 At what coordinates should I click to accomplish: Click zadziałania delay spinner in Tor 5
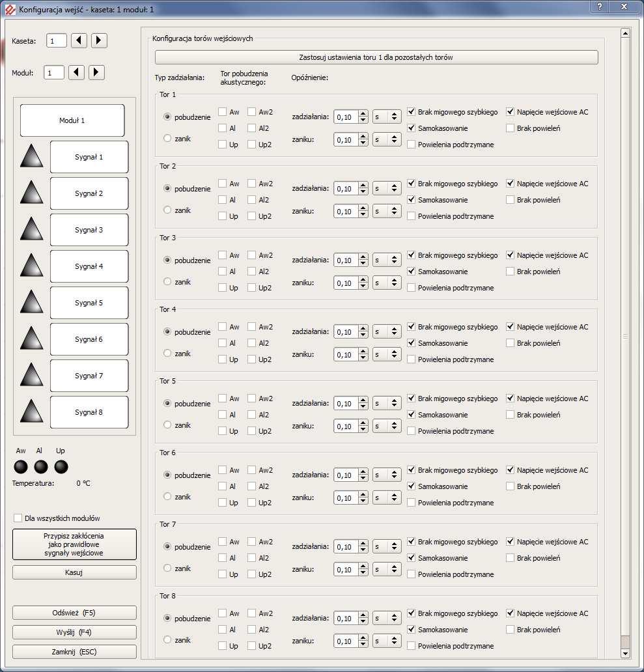(350, 403)
